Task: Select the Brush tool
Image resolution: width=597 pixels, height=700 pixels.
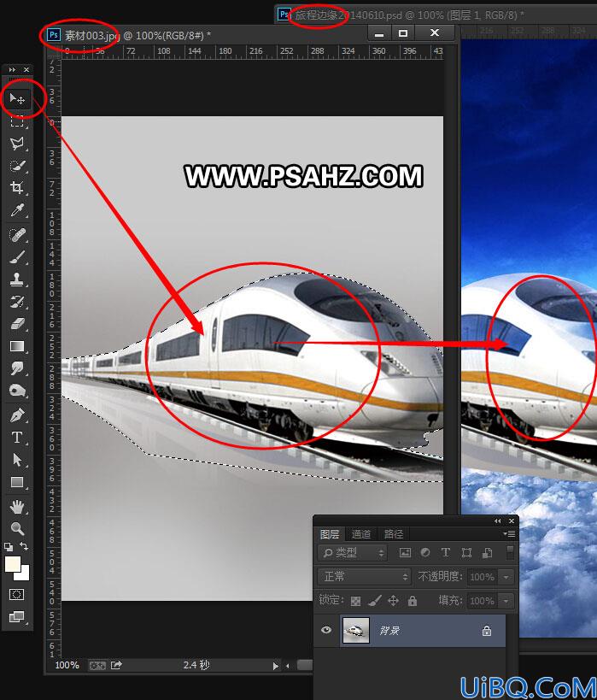Action: tap(17, 257)
